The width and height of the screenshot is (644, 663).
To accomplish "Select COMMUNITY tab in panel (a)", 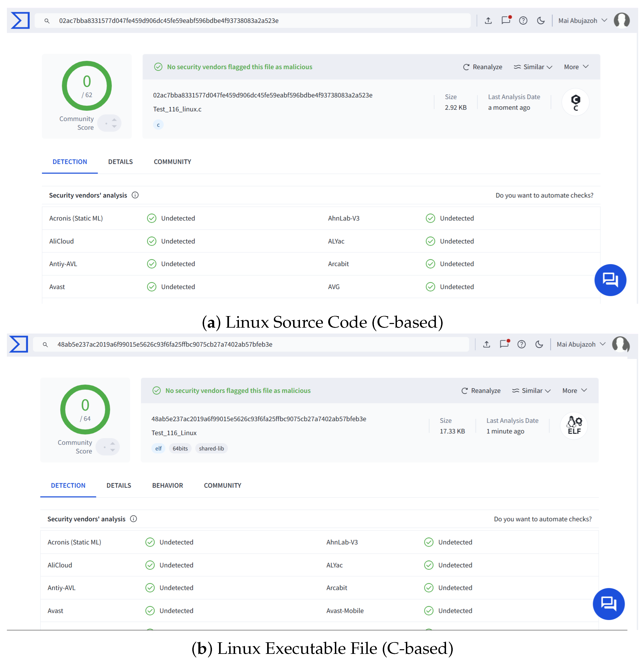I will tap(172, 162).
